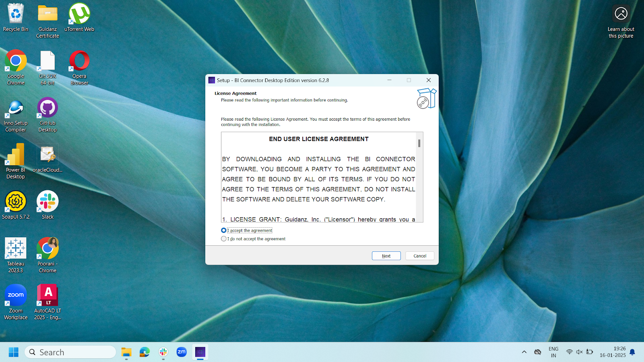Click the license agreement scrollbar thumb
644x362 pixels.
(x=419, y=143)
